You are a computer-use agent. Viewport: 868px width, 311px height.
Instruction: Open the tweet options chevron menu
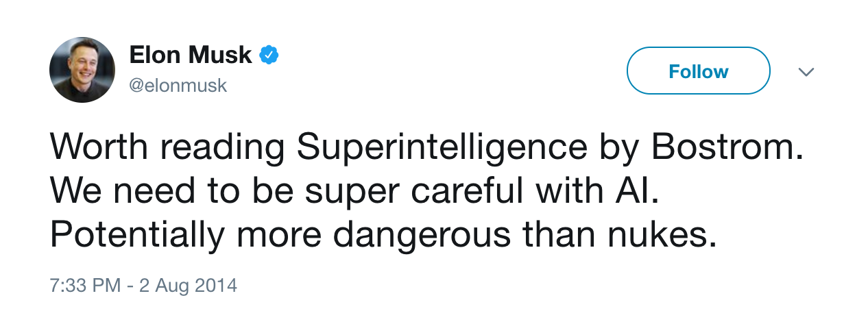point(806,71)
